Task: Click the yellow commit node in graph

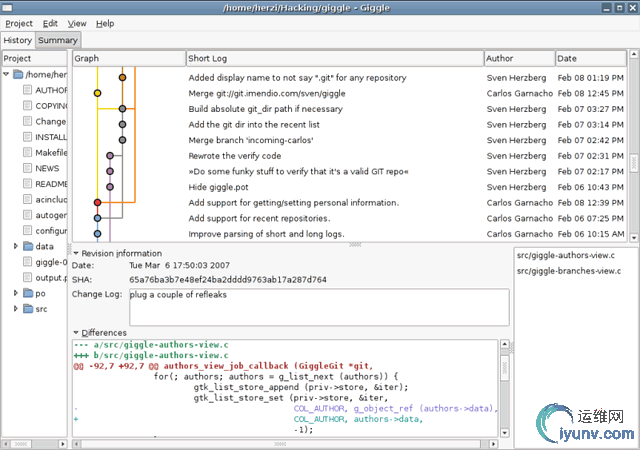Action: pyautogui.click(x=97, y=93)
